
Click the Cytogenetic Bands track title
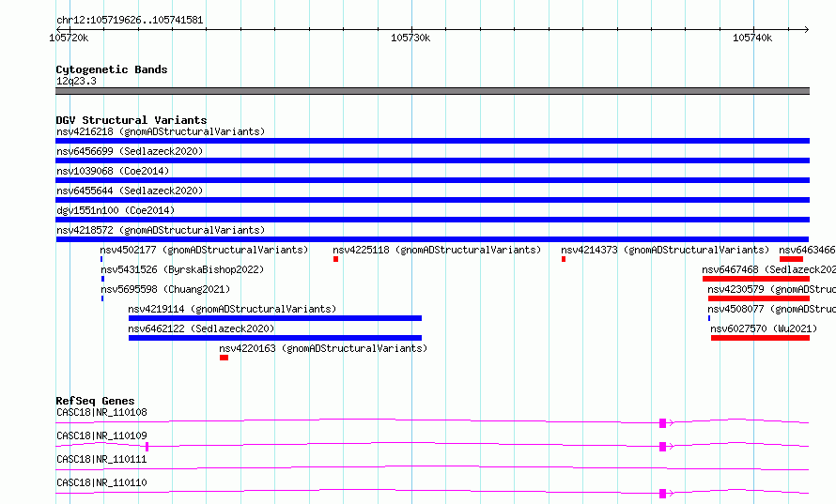[112, 69]
